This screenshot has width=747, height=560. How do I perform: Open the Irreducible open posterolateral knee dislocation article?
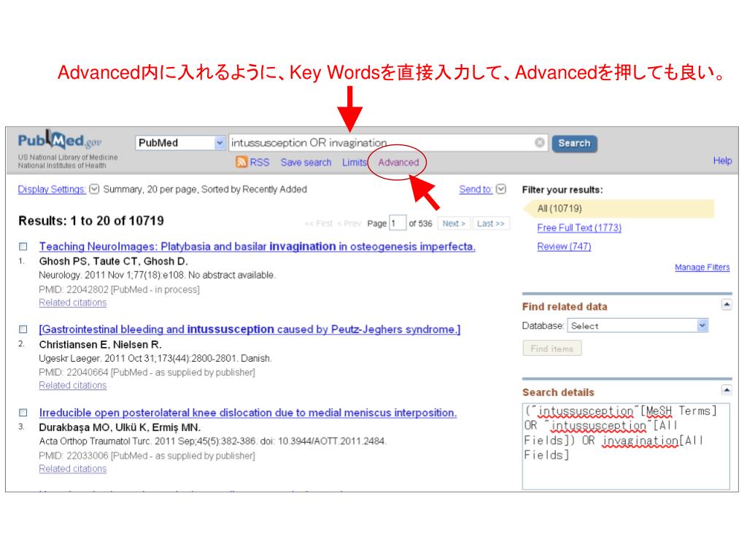248,413
